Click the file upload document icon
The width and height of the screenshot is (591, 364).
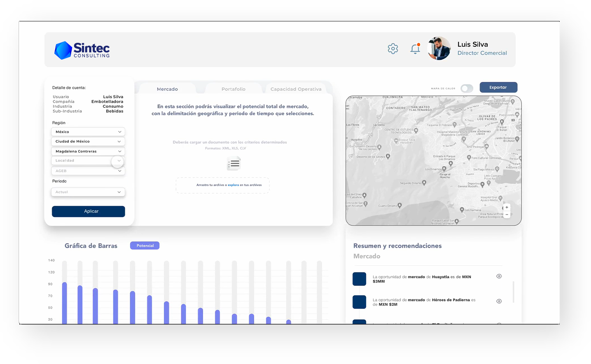pos(234,164)
